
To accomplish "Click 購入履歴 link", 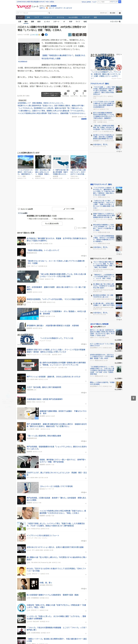I will click(x=112, y=13).
